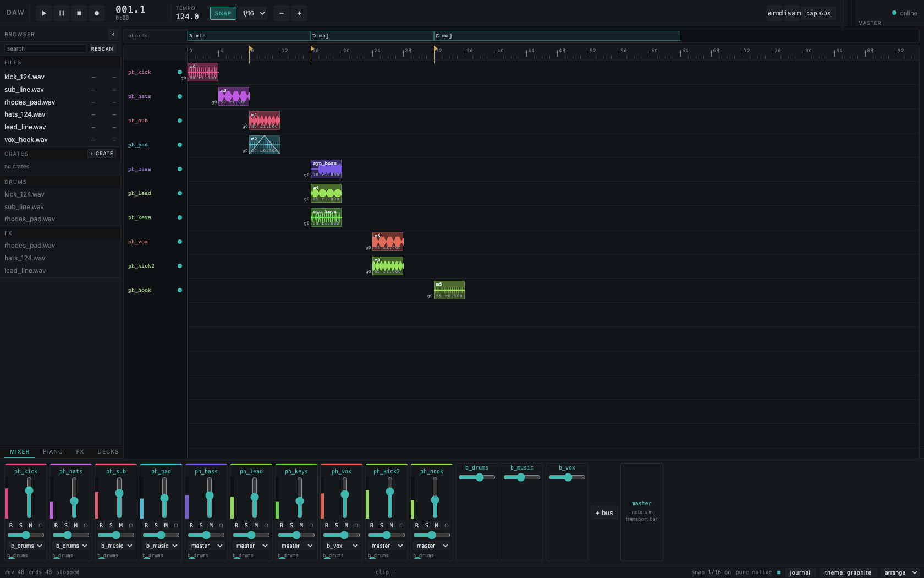Toggle headphone monitor on ph_lead channel
The image size is (924, 578).
click(266, 525)
